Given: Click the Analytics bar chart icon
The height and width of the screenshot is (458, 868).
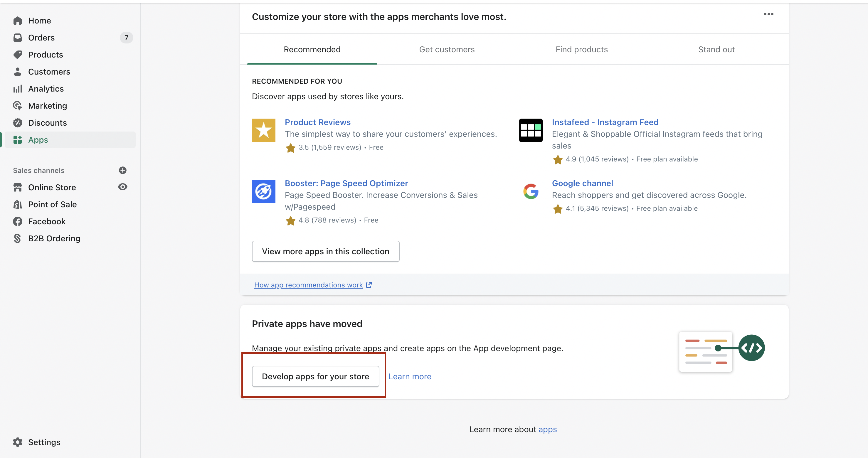Looking at the screenshot, I should click(18, 89).
